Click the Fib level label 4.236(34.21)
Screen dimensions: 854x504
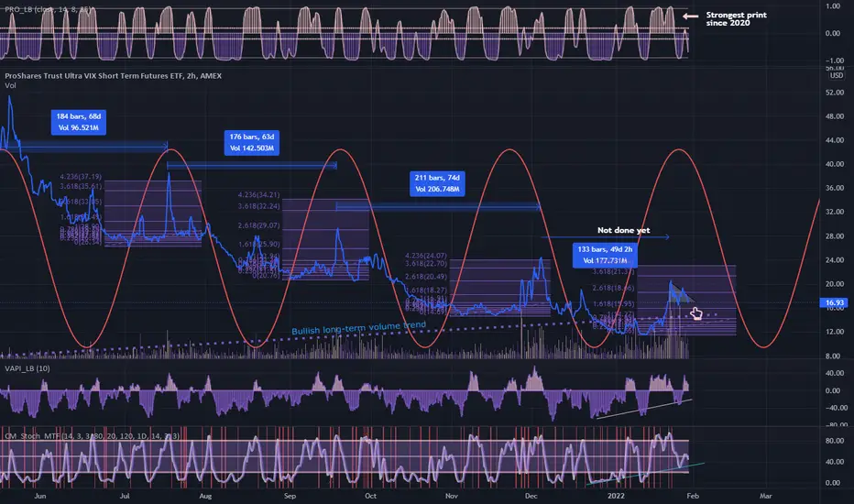tap(258, 194)
